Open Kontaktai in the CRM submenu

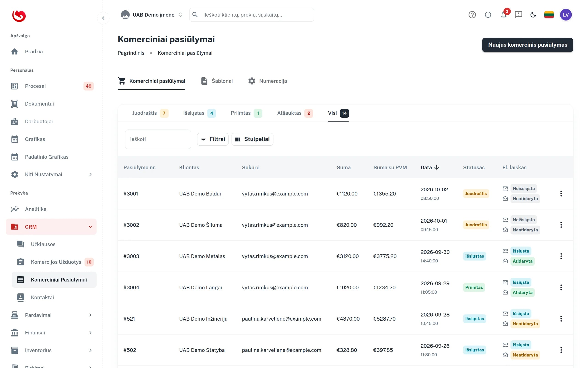pyautogui.click(x=54, y=297)
